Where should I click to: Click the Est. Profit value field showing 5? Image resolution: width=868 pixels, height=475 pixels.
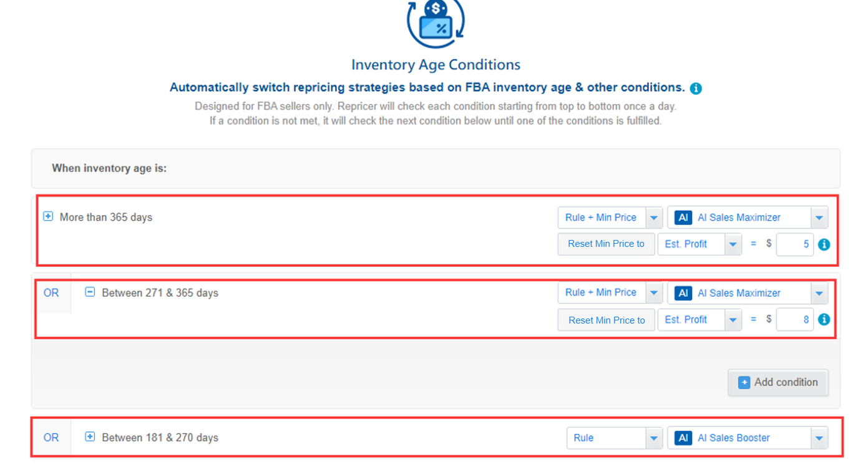tap(794, 244)
